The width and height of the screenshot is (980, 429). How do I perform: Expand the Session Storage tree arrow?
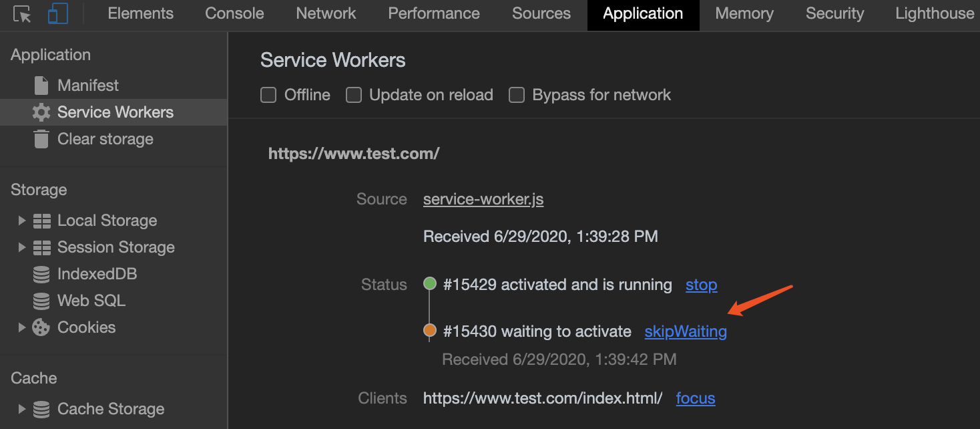pyautogui.click(x=22, y=247)
